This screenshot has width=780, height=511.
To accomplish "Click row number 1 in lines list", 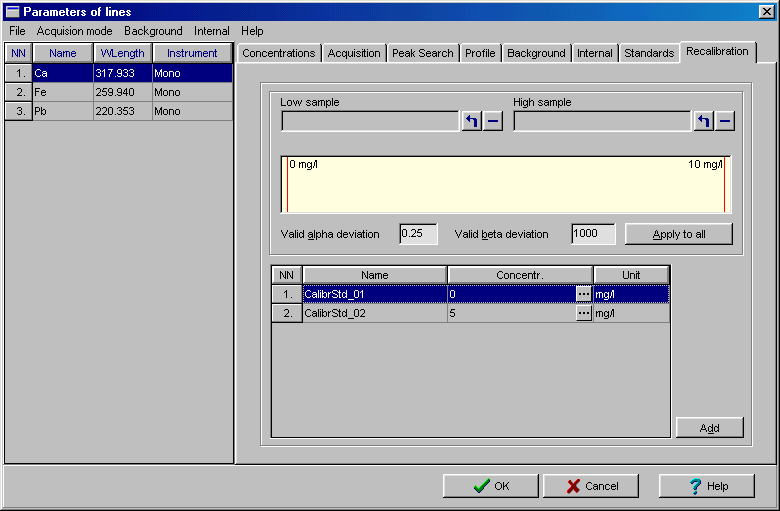I will (x=18, y=73).
